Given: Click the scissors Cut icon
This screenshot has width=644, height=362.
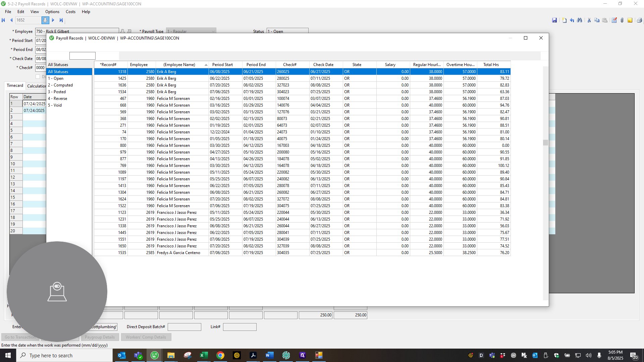Looking at the screenshot, I should (x=589, y=20).
